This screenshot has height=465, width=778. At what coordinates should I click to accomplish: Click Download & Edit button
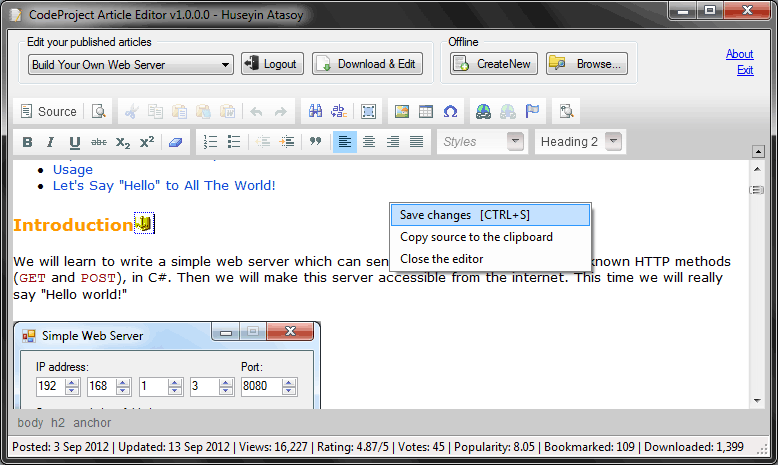pyautogui.click(x=368, y=64)
